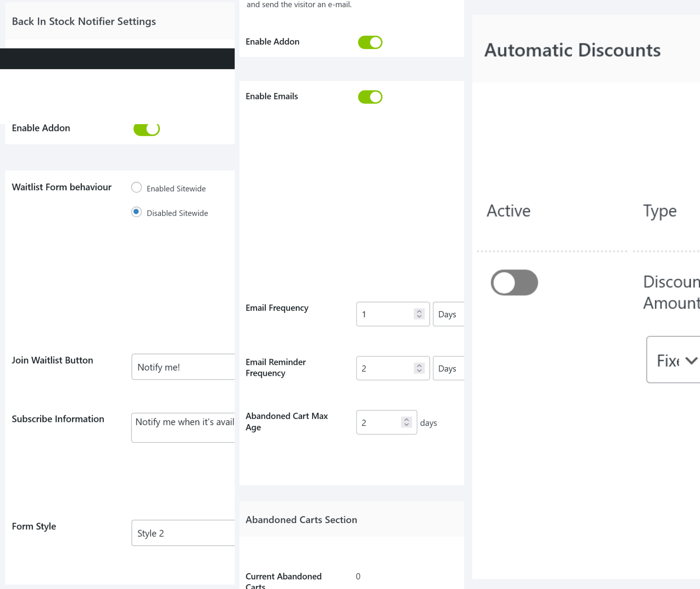The image size is (700, 589).
Task: Click the Abandoned Carts Section header
Action: tap(301, 520)
